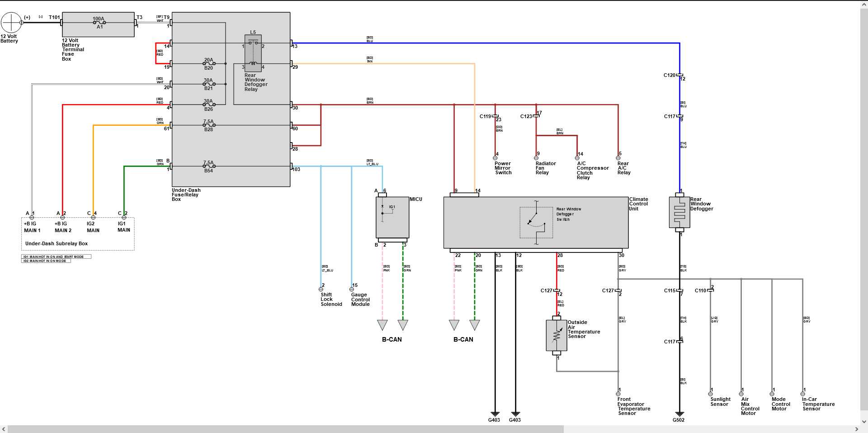Image resolution: width=868 pixels, height=433 pixels.
Task: Click the Rear Window Defogger heater grid symbol
Action: coord(679,212)
